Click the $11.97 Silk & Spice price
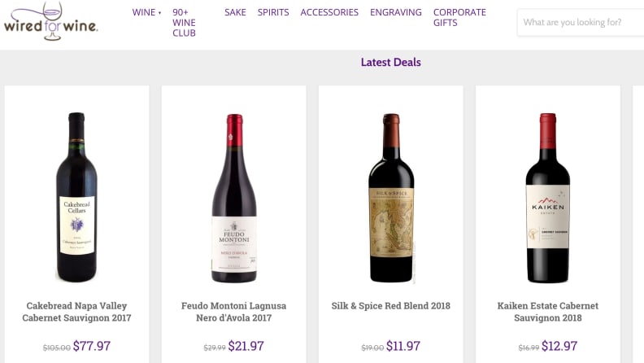Screen dimensions: 644x363 (x=403, y=346)
